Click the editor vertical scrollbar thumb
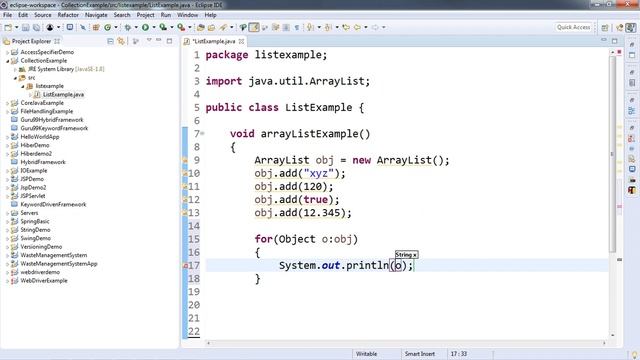640x360 pixels. 612,154
